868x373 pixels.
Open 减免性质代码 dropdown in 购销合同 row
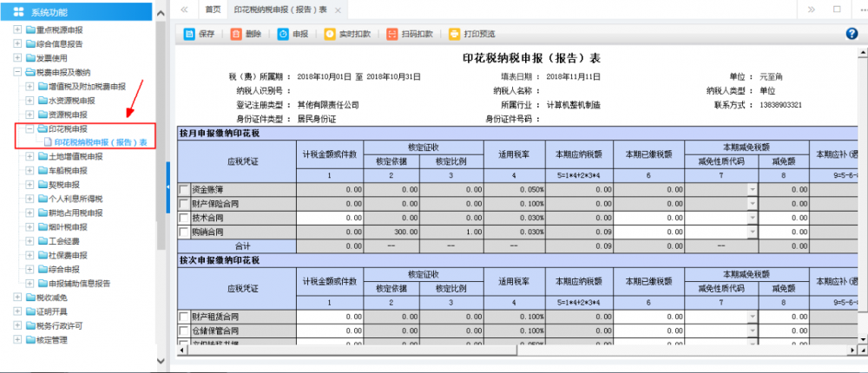tap(752, 232)
